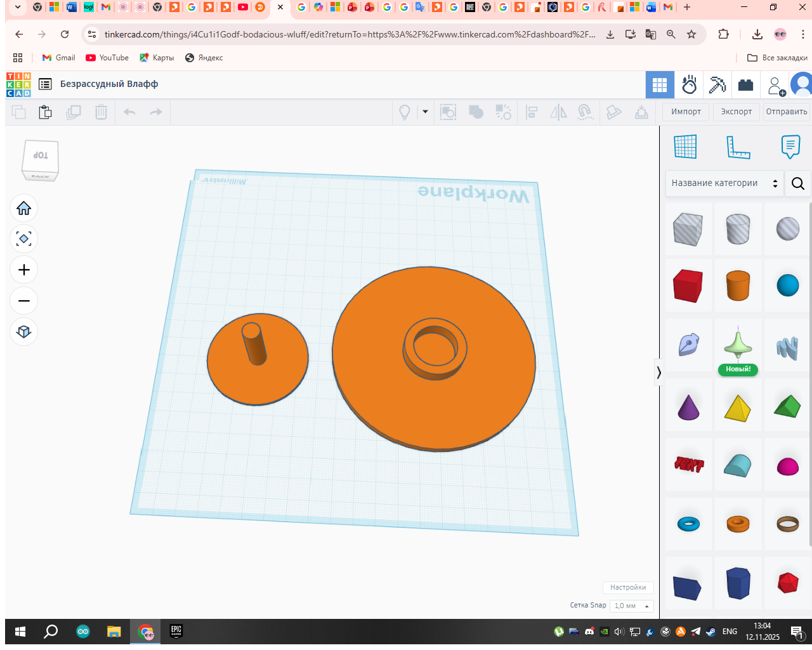Pick the red Box shape

(688, 285)
